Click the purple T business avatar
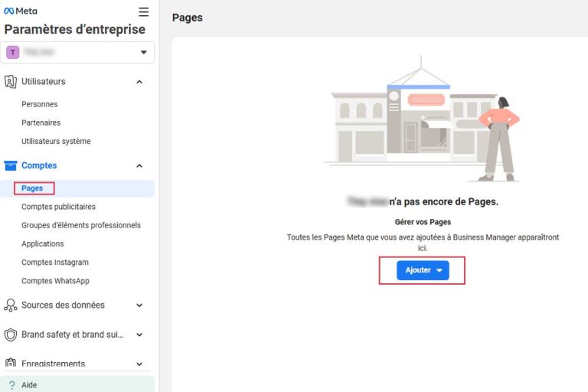588x392 pixels. coord(13,52)
